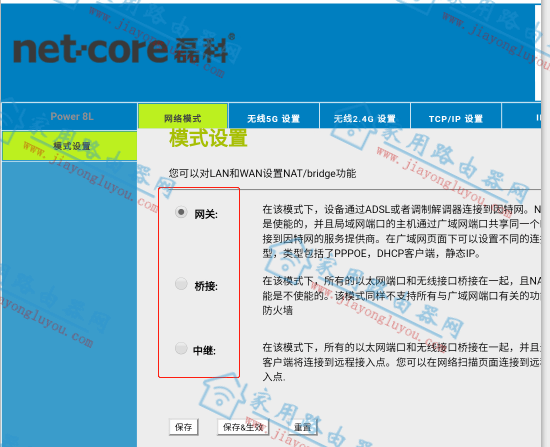Click the 重置 button

tap(302, 427)
